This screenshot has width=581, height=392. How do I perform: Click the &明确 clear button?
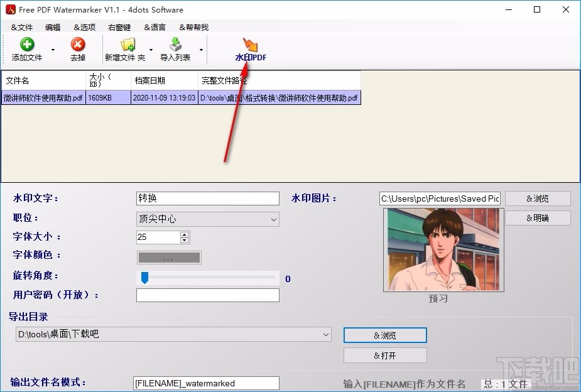click(x=538, y=218)
